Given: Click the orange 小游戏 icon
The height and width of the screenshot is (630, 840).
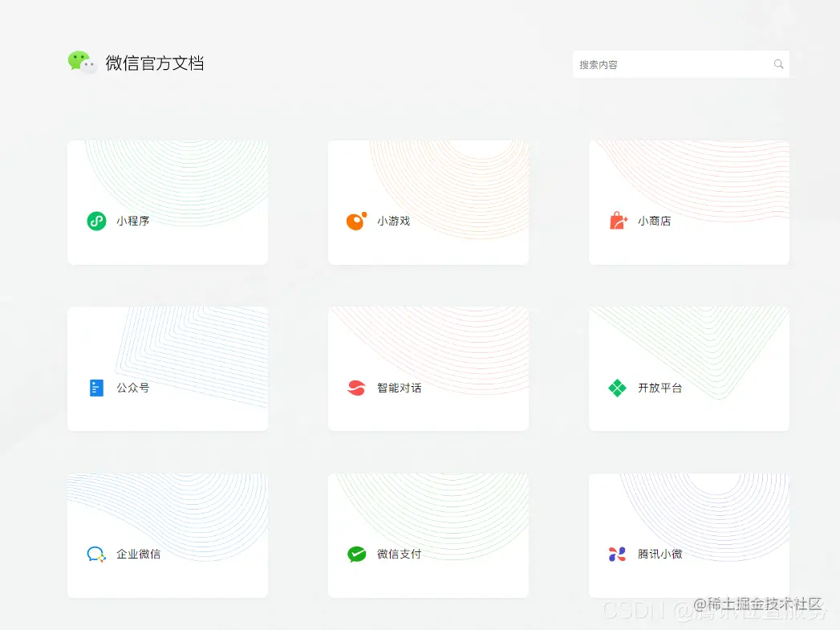Looking at the screenshot, I should pyautogui.click(x=357, y=221).
